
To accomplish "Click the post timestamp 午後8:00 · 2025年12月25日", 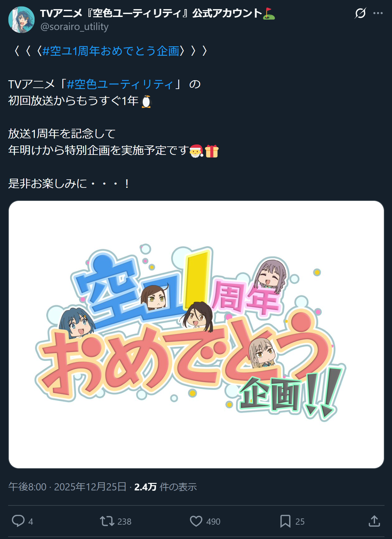I will coord(67,487).
